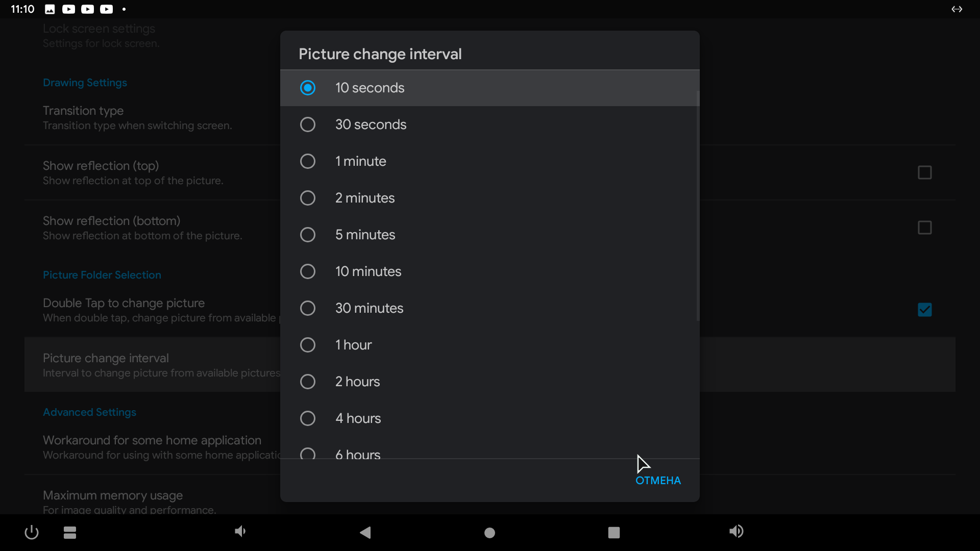
Task: Pick the 1 hour interval
Action: pos(489,345)
